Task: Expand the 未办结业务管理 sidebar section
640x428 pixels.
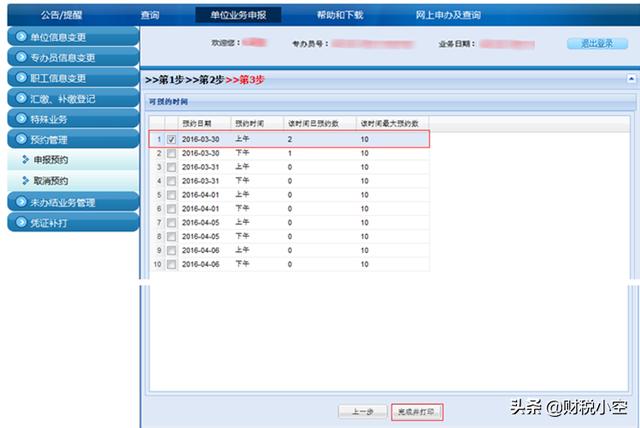Action: coord(73,202)
